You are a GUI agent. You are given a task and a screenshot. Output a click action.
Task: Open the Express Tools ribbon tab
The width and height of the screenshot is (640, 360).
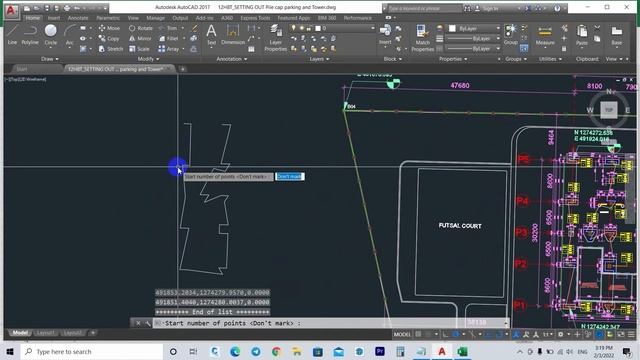tap(255, 18)
